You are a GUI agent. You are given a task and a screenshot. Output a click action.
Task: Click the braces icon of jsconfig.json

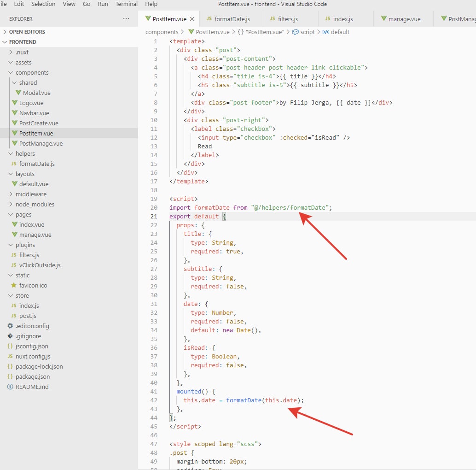10,346
